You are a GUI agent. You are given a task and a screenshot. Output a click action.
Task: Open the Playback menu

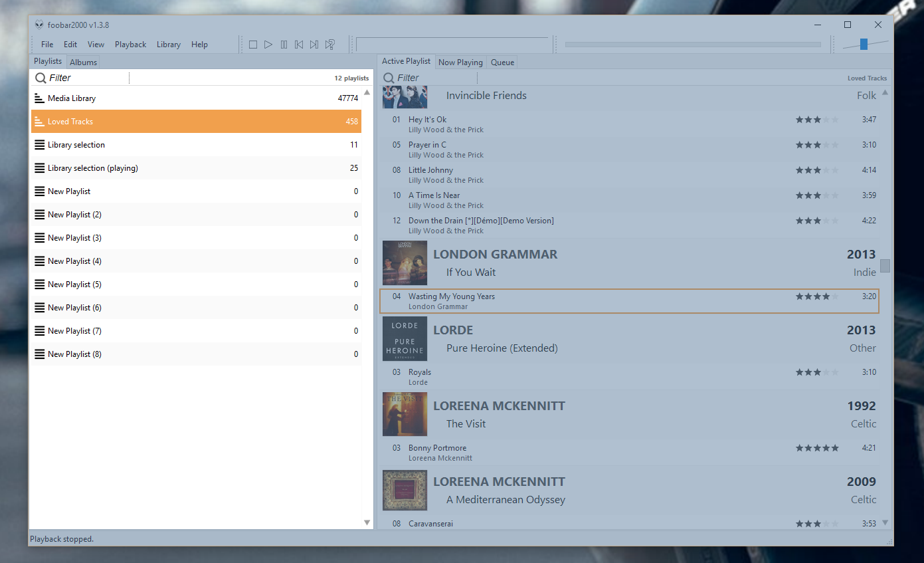point(130,45)
